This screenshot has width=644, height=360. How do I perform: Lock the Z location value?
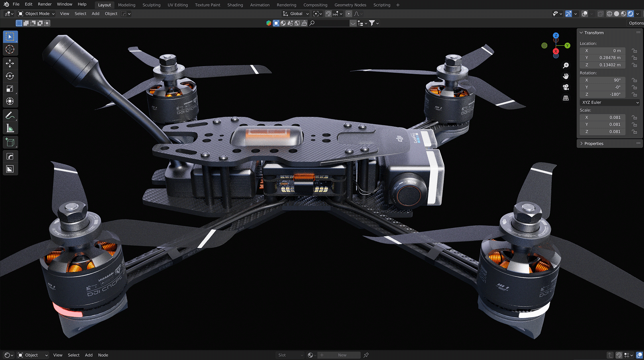tap(635, 65)
